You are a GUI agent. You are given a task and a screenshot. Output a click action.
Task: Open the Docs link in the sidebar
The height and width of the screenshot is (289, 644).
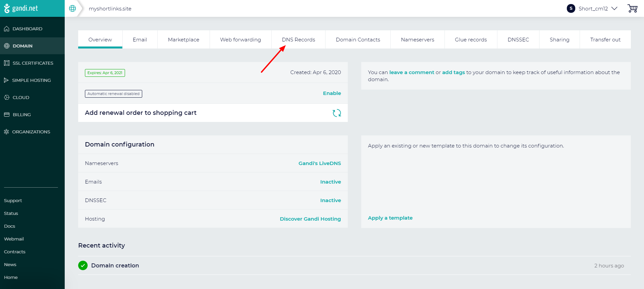[x=9, y=226]
